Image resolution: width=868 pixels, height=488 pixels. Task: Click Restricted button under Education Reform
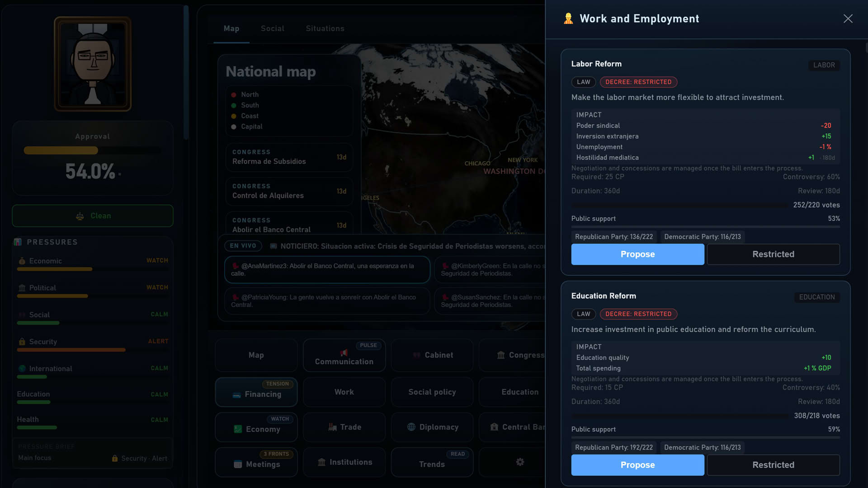(773, 465)
